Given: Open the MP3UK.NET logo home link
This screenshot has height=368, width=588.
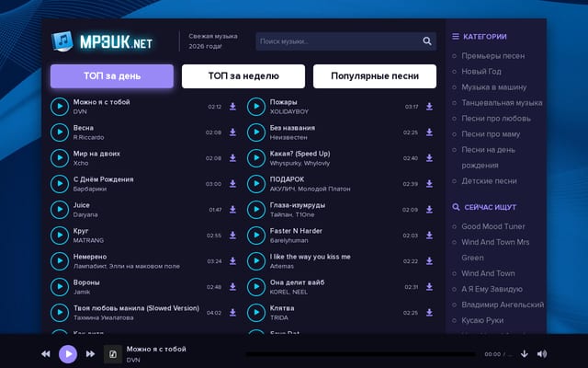Looking at the screenshot, I should tap(102, 41).
